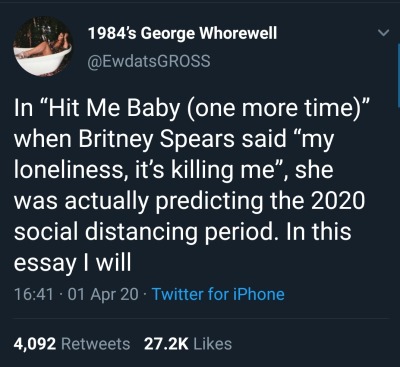Click the divider line above retweet stats
The image size is (400, 367).
[x=201, y=318]
